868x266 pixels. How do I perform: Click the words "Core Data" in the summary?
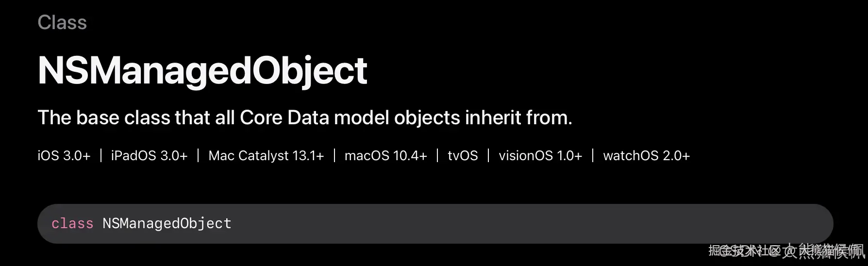pos(284,117)
